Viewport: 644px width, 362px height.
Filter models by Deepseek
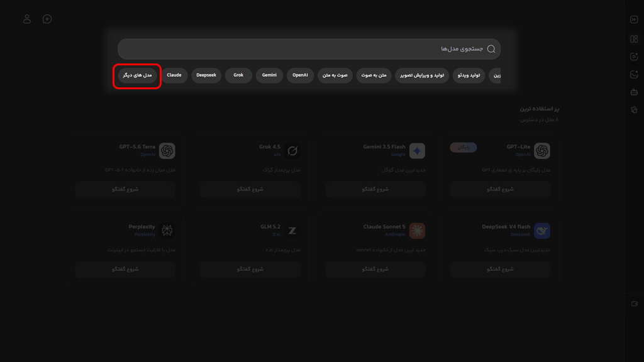(x=206, y=75)
